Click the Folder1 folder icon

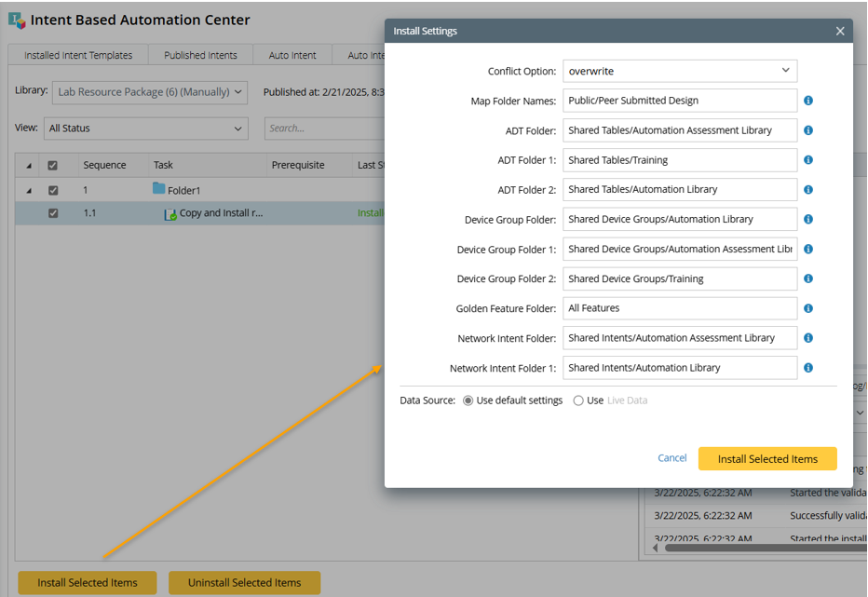tap(159, 190)
